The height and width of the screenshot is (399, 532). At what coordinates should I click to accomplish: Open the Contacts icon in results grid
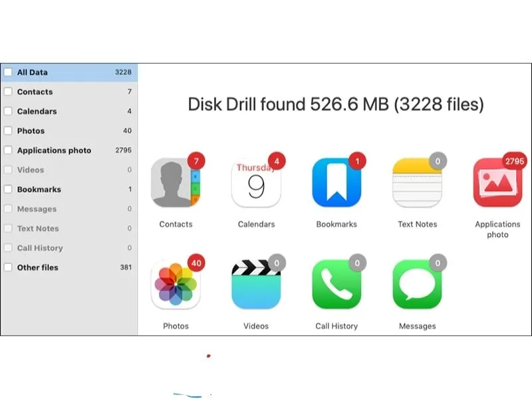[x=176, y=182]
